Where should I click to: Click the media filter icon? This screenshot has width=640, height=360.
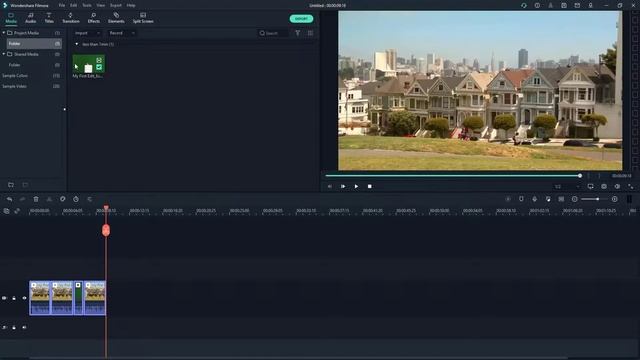click(x=298, y=33)
